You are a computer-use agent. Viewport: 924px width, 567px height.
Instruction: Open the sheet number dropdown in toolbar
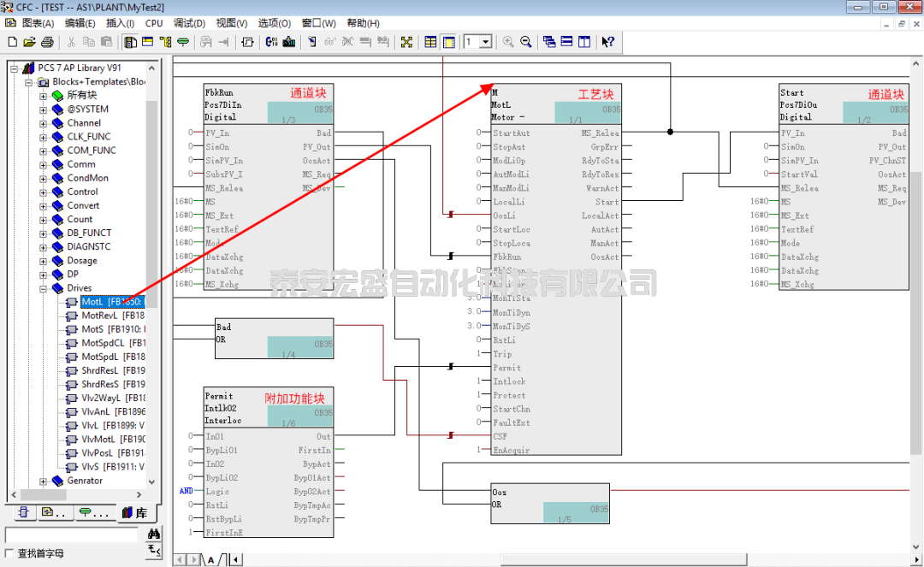(x=485, y=42)
